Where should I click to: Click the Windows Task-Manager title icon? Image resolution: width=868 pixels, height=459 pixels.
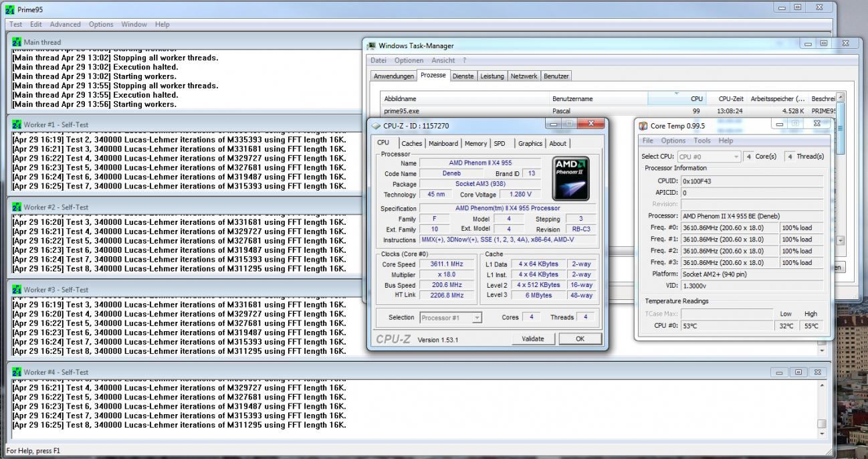pyautogui.click(x=371, y=45)
